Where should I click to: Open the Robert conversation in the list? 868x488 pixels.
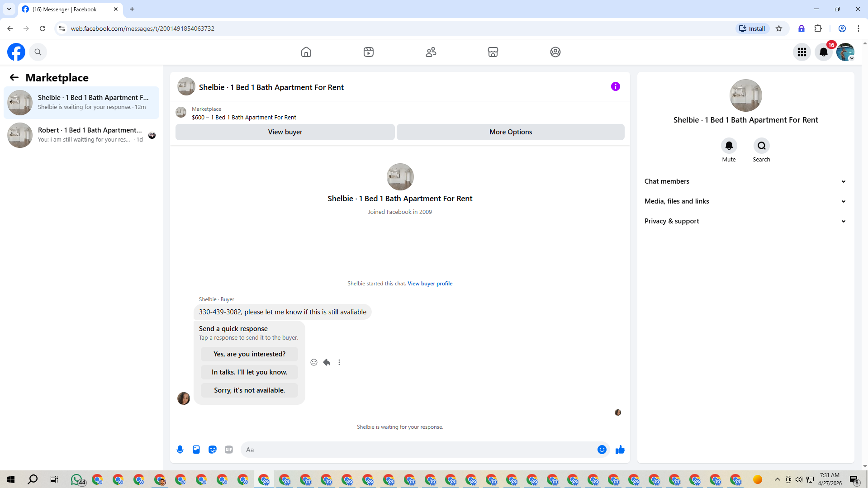[x=81, y=135]
